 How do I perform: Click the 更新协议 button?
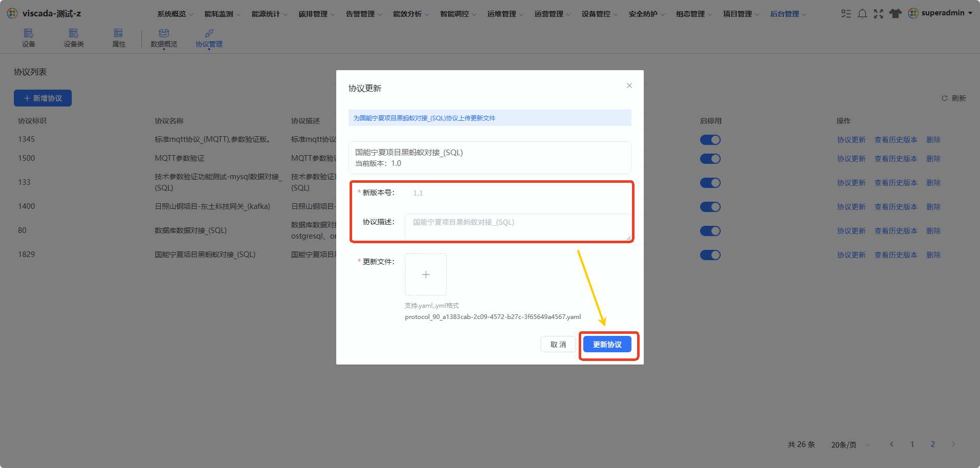point(607,345)
